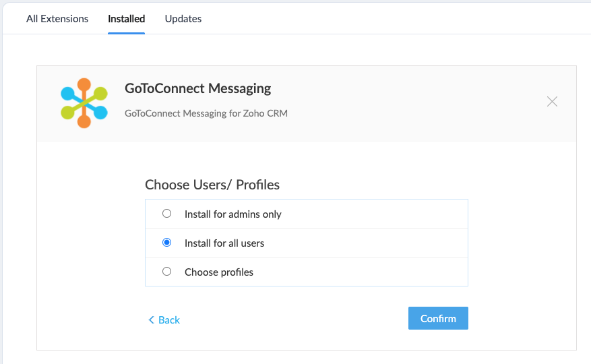Select Choose profiles radio option
Viewport: 591px width, 364px height.
[x=166, y=272]
